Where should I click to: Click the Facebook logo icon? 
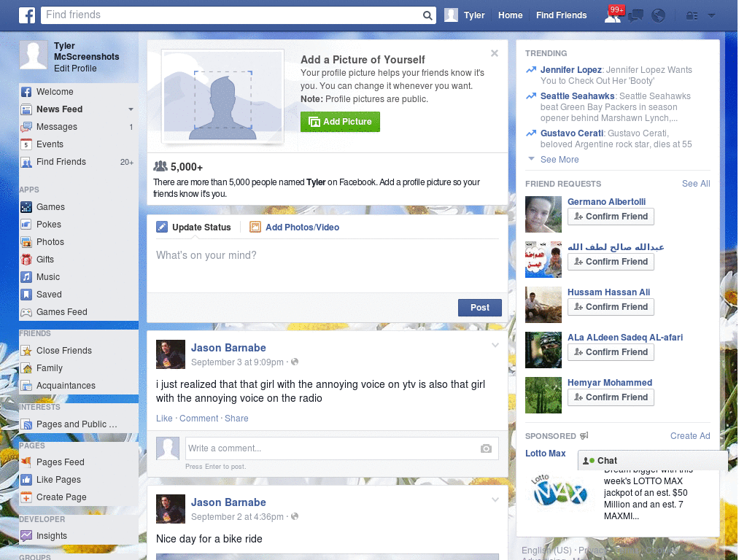[27, 15]
